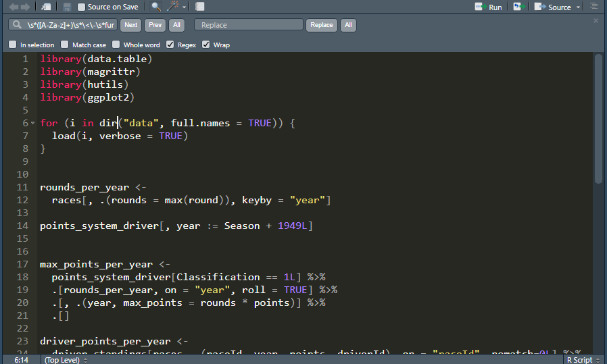Click on library(data.table) line

(96, 59)
